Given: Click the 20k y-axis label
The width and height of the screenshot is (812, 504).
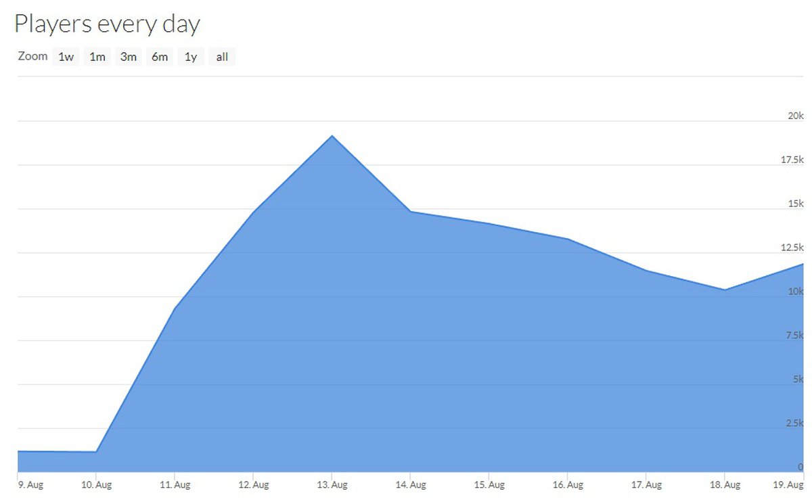Looking at the screenshot, I should pos(795,116).
